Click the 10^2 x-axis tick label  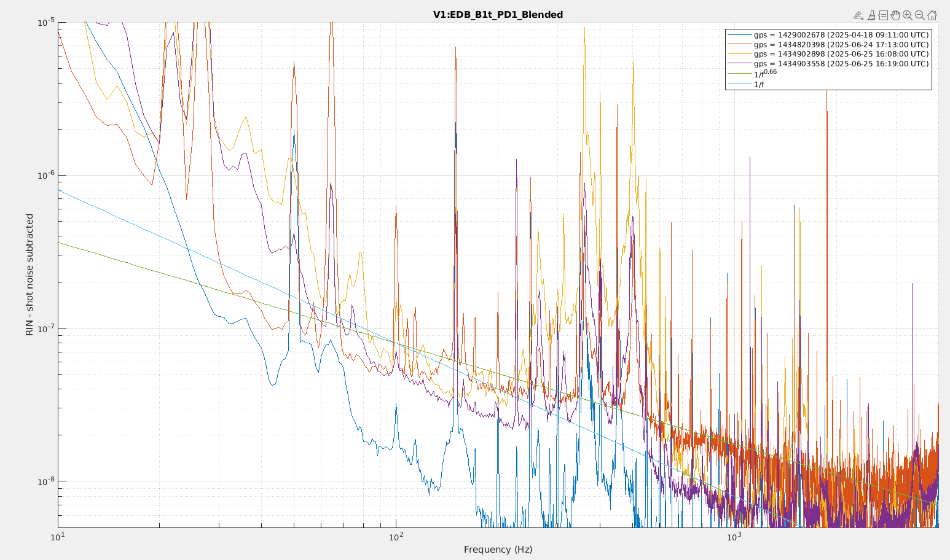pos(396,536)
